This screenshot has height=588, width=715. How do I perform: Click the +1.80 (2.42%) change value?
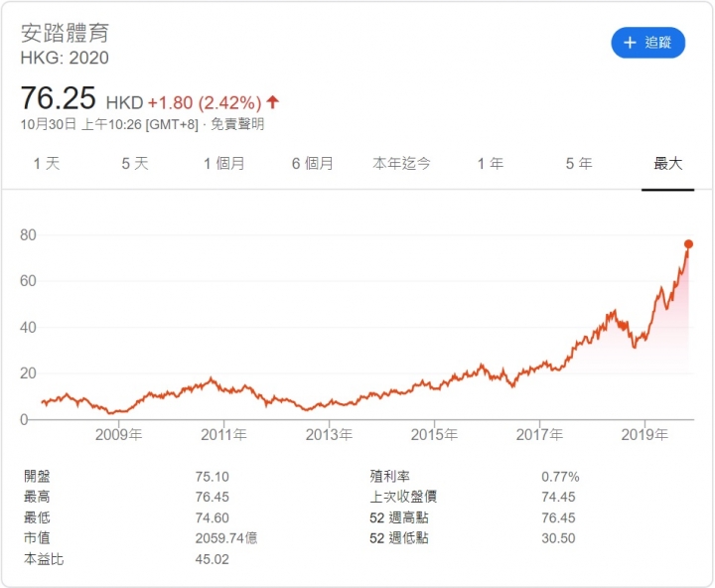[205, 102]
